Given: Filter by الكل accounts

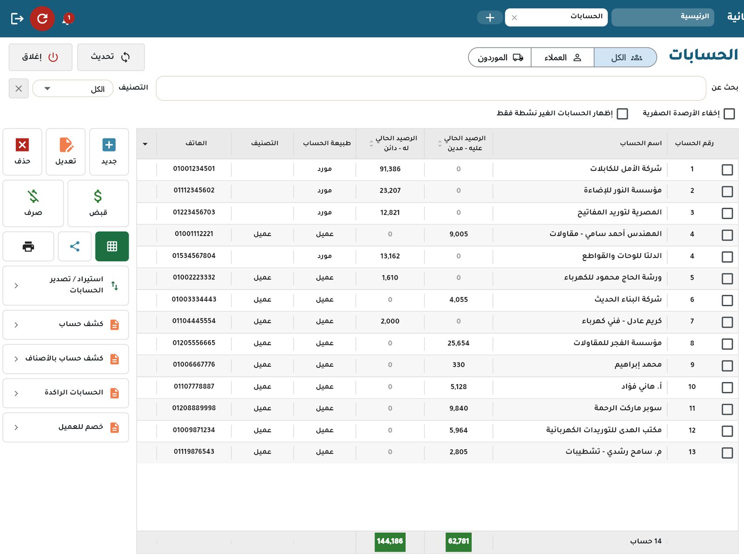Looking at the screenshot, I should (625, 57).
